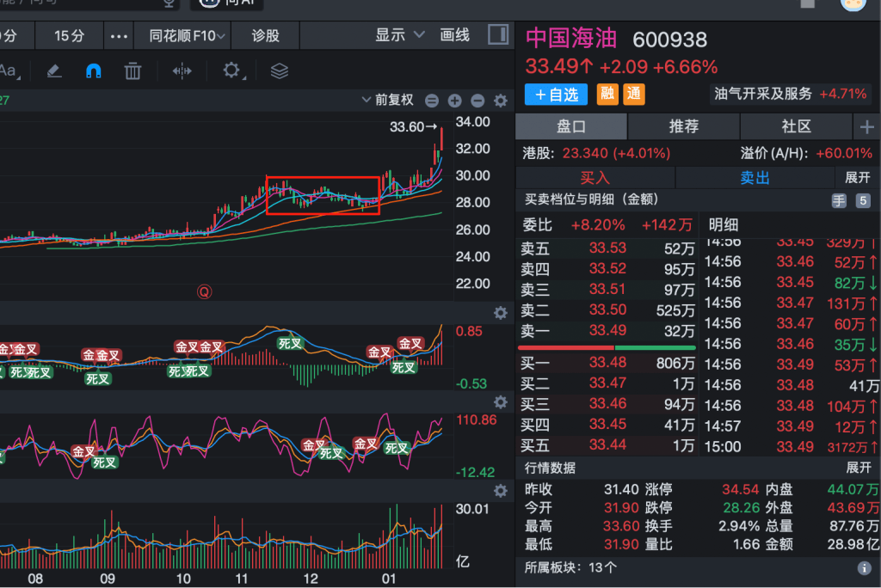Switch to the 社区 tab
Image resolution: width=881 pixels, height=588 pixels.
pos(796,126)
